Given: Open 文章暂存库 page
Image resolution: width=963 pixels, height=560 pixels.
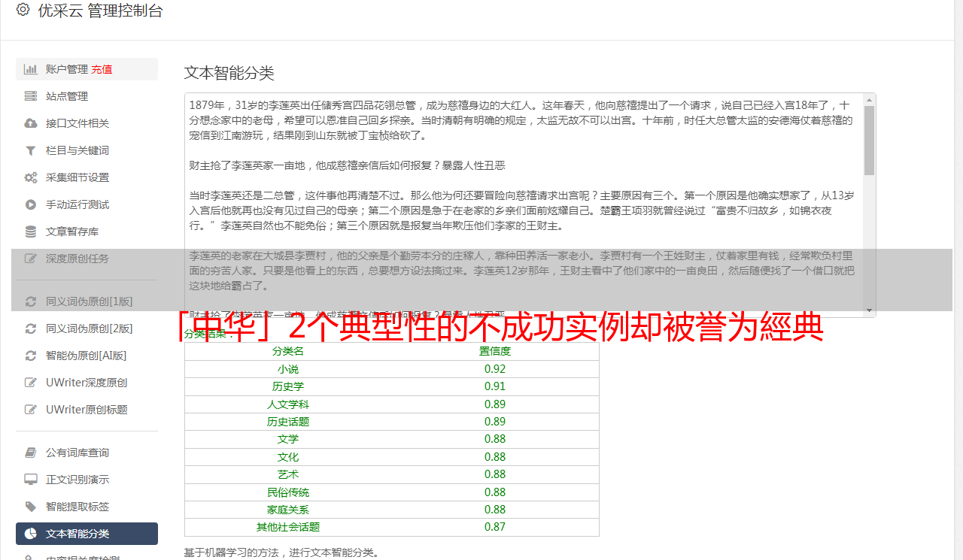Looking at the screenshot, I should coord(87,232).
